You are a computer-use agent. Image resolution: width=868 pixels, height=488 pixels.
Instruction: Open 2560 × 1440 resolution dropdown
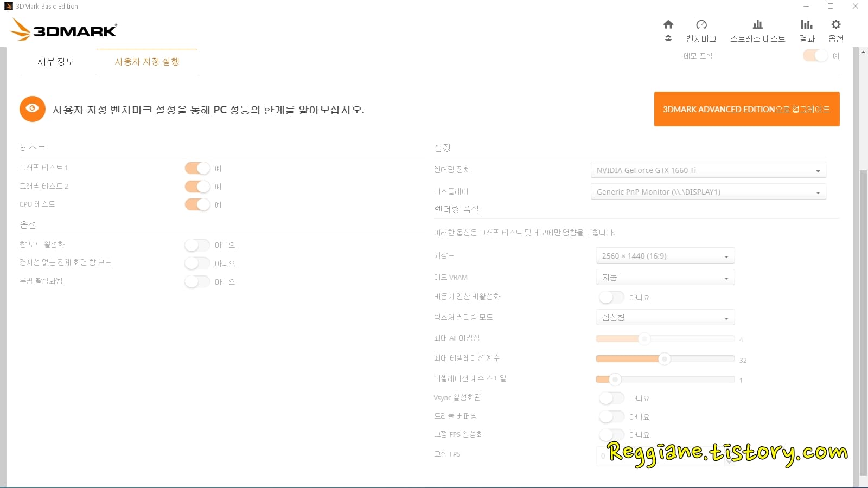coord(665,256)
